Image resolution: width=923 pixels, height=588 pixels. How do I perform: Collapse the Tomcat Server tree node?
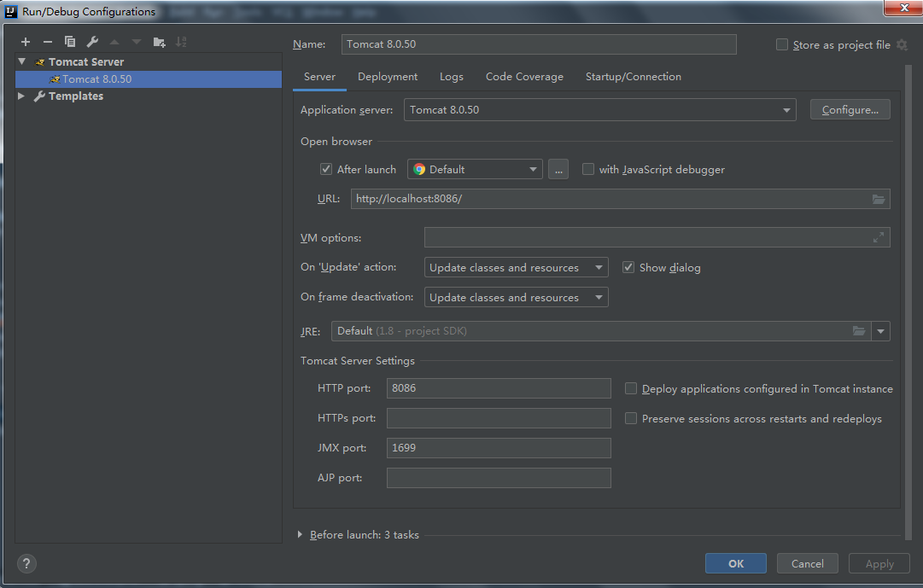pos(22,61)
